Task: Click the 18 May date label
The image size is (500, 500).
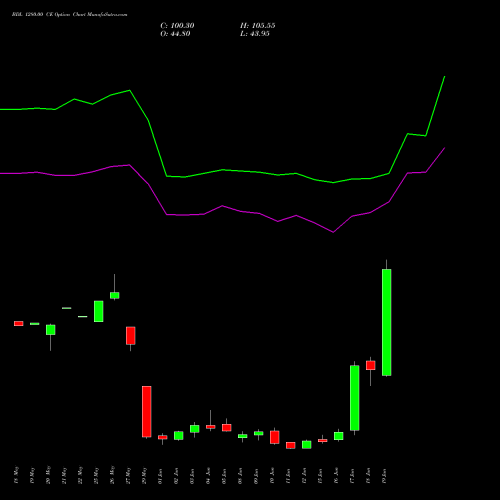Action: coord(16,475)
